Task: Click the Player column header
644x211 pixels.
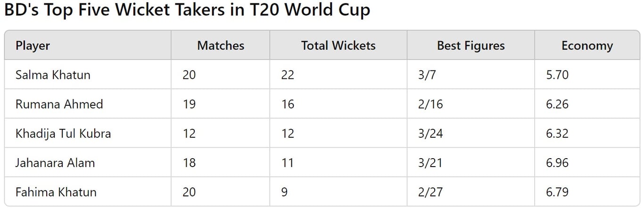Action: point(33,46)
